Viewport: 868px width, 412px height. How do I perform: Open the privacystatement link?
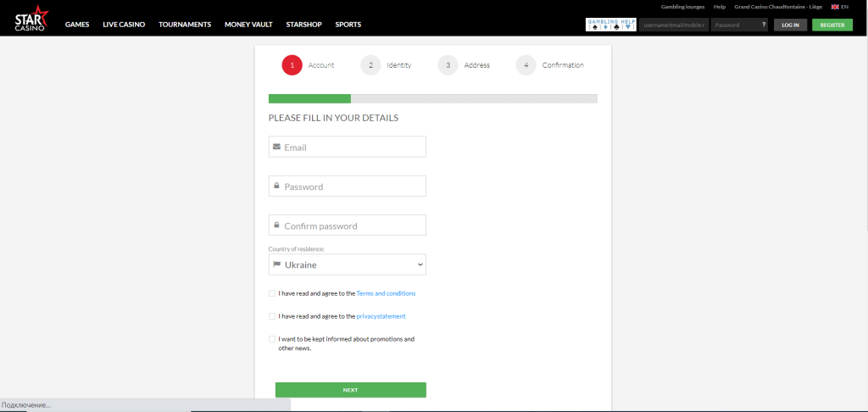tap(381, 316)
